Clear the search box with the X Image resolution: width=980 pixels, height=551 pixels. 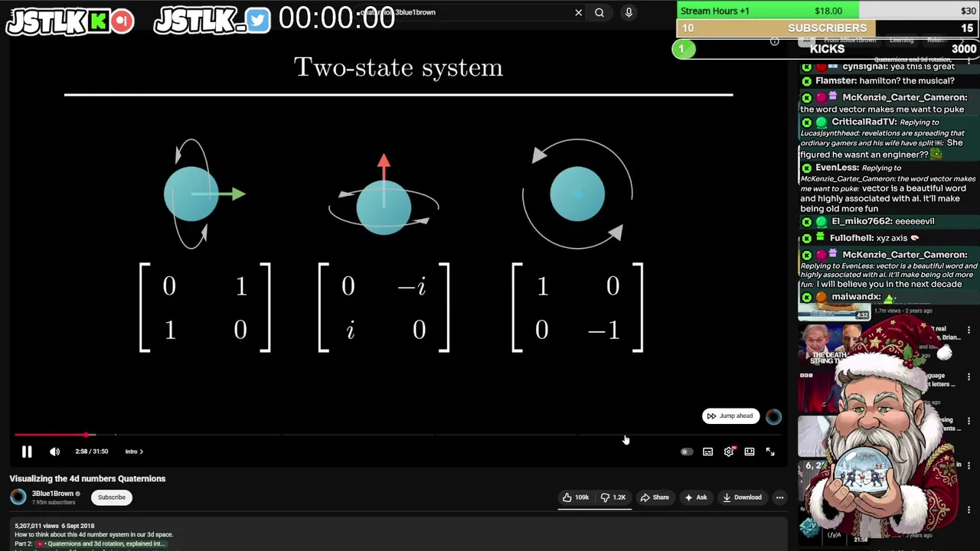578,12
